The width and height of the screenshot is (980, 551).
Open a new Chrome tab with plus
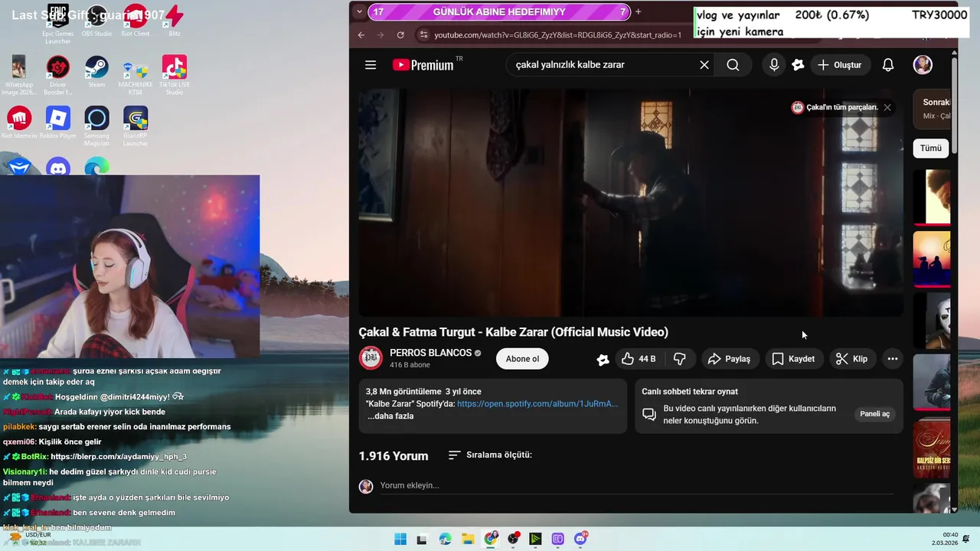638,11
